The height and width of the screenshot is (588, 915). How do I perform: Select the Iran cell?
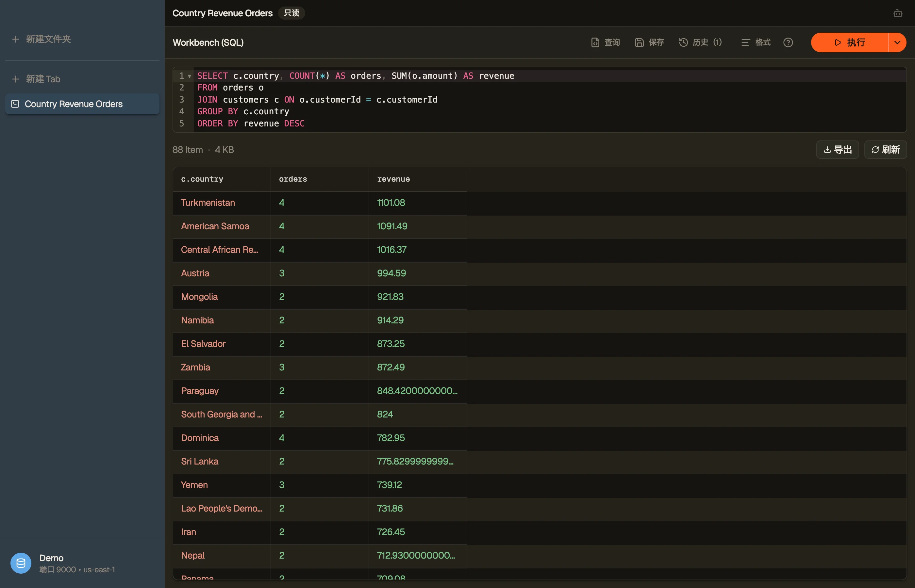(222, 532)
